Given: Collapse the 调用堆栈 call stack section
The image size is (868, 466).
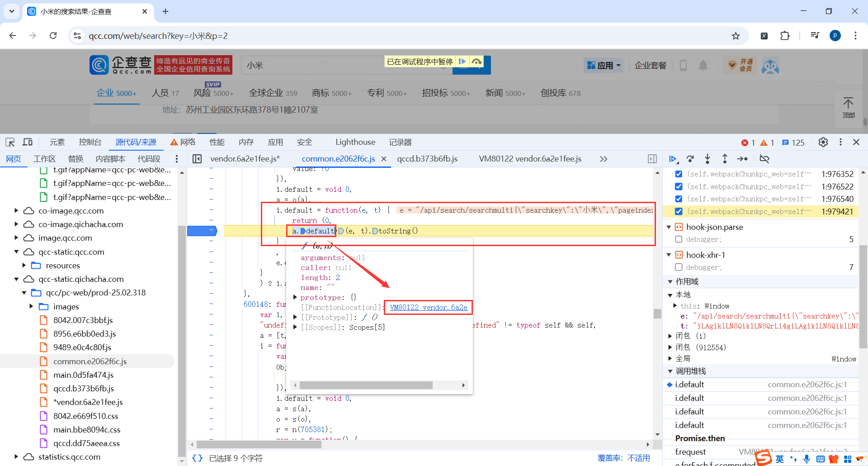Looking at the screenshot, I should coord(670,371).
